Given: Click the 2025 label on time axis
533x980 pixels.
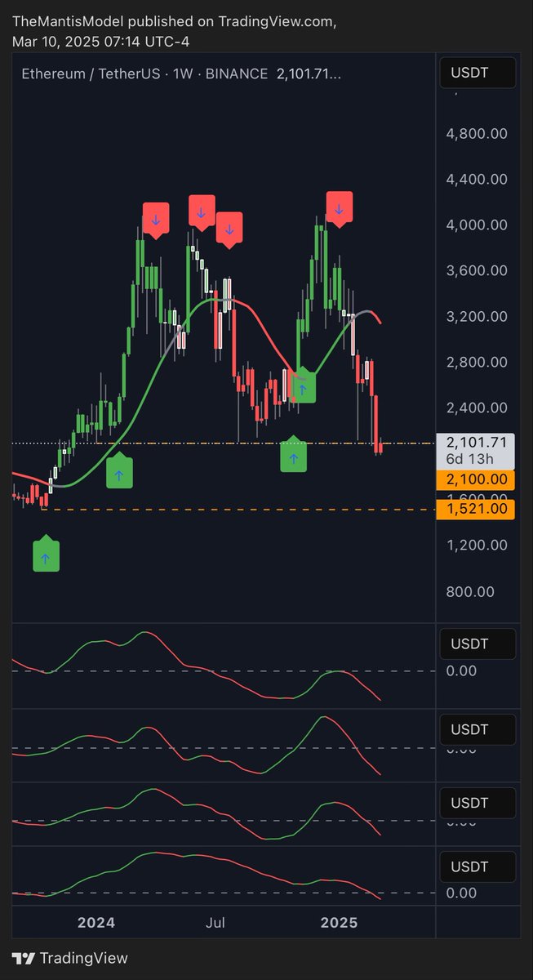Looking at the screenshot, I should (339, 923).
